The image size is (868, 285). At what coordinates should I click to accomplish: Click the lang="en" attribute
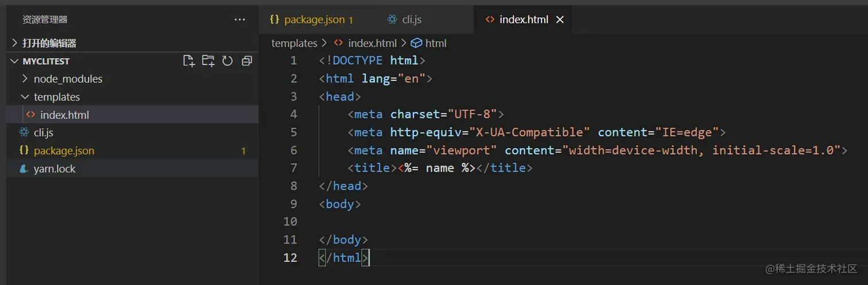393,78
